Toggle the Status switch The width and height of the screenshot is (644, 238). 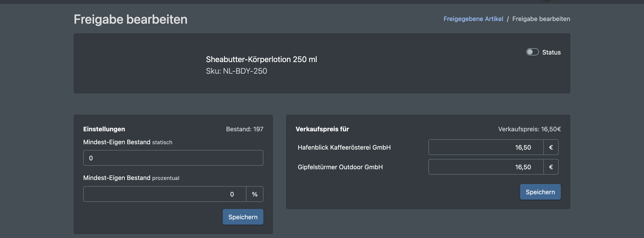tap(532, 52)
